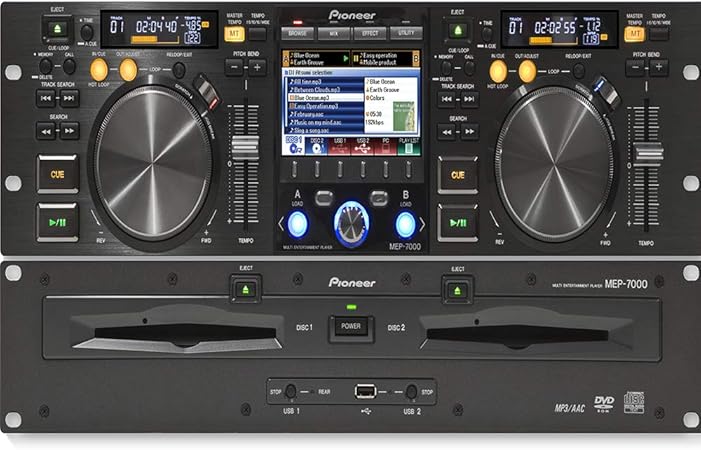Tap the fast-forward SEARCH button on deck A
The image size is (701, 450).
coord(69,131)
